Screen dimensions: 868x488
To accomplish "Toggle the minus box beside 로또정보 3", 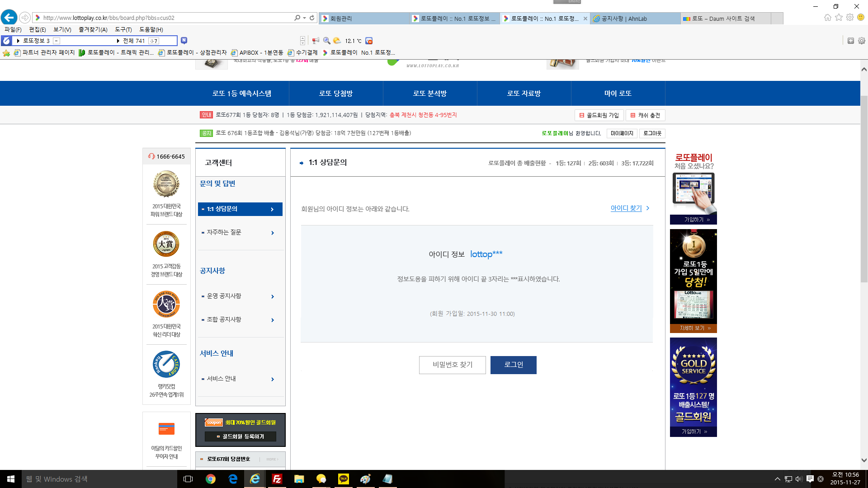I will (57, 41).
